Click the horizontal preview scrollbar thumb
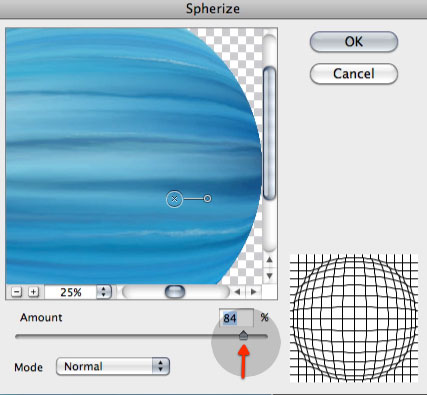 pyautogui.click(x=175, y=292)
